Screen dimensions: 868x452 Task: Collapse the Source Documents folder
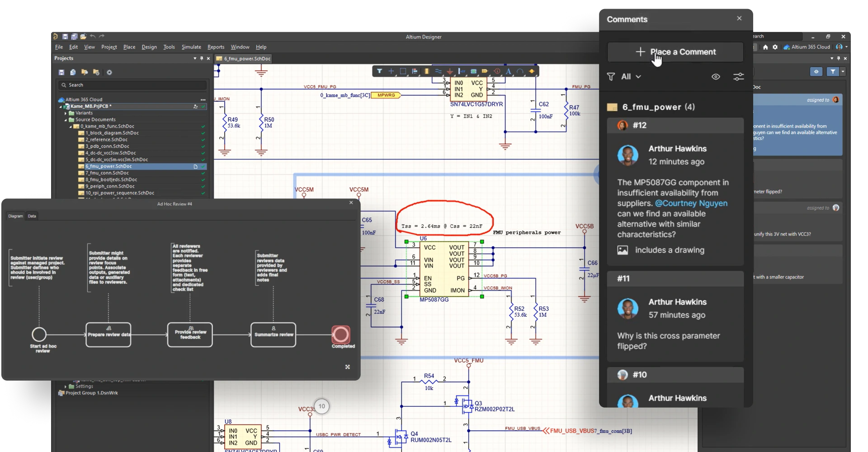[x=66, y=120]
